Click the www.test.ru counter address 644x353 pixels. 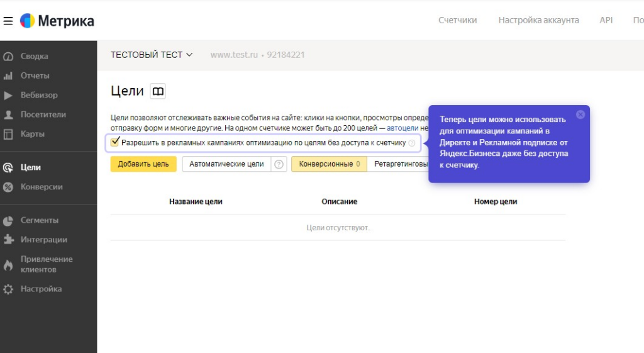pos(234,55)
